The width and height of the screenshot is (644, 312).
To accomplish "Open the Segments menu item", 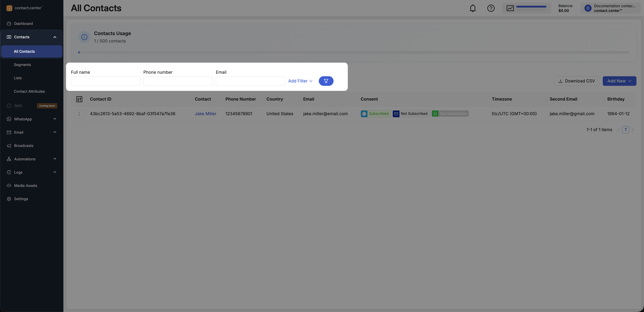I will pos(22,65).
